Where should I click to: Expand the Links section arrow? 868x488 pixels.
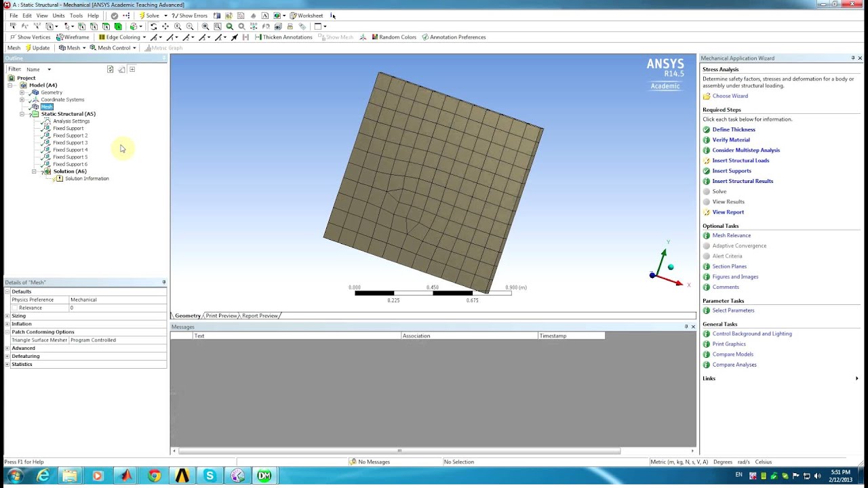pyautogui.click(x=856, y=378)
